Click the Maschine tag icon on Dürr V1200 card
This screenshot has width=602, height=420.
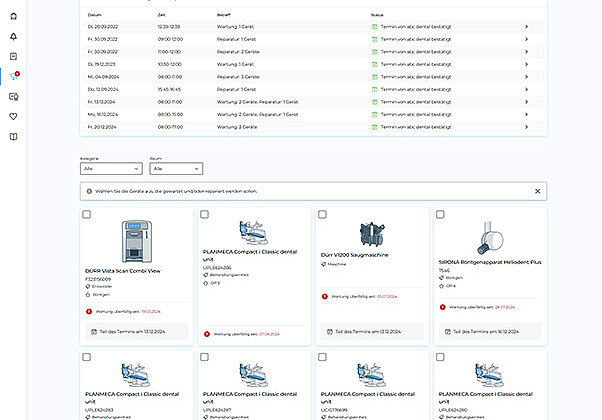click(324, 264)
